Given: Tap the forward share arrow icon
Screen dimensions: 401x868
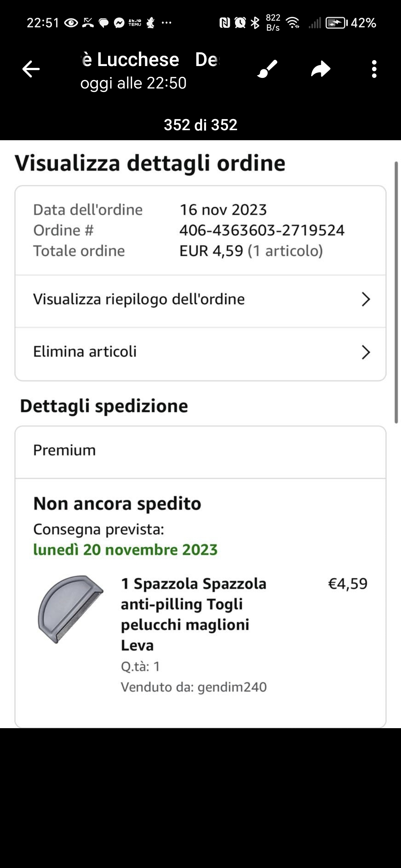Looking at the screenshot, I should tap(320, 69).
